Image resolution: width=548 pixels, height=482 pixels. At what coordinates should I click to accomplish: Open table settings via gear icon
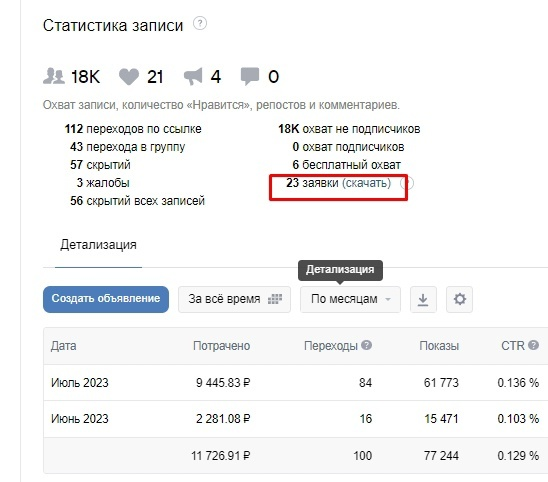click(460, 299)
